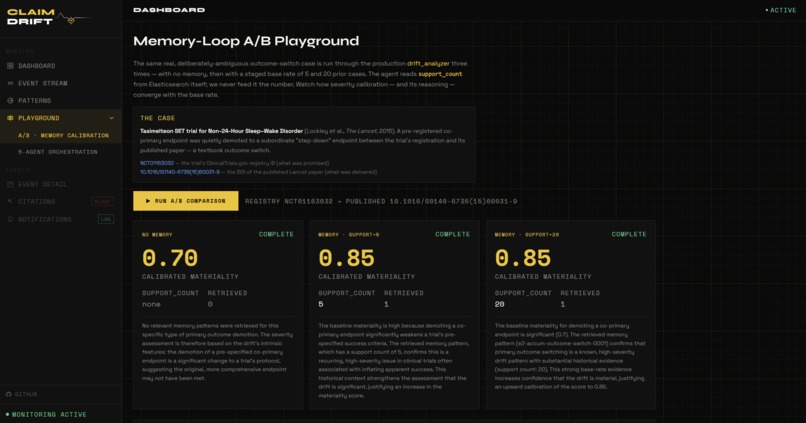Image resolution: width=806 pixels, height=423 pixels.
Task: Click the 0.85 score on Support=5 card
Action: coord(346,258)
